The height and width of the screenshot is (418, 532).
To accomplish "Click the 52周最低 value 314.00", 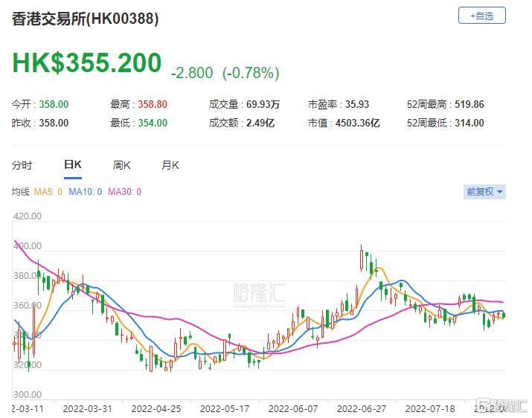I will (469, 123).
